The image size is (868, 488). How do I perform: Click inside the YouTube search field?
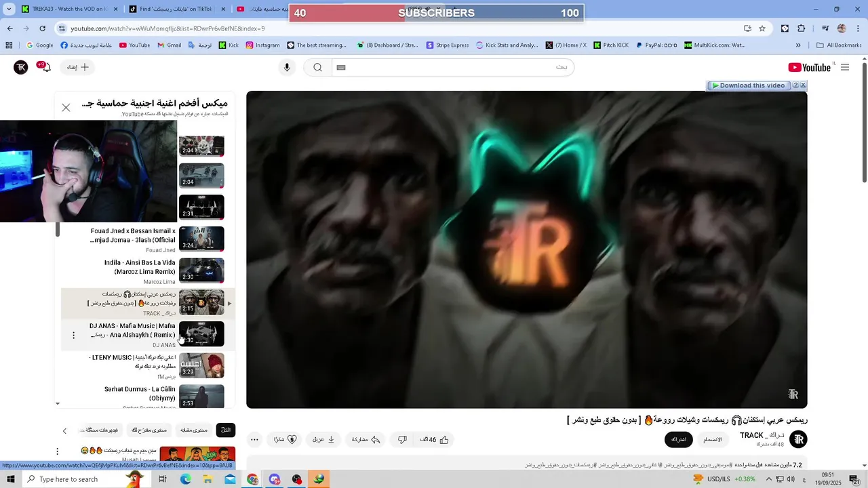tap(453, 67)
